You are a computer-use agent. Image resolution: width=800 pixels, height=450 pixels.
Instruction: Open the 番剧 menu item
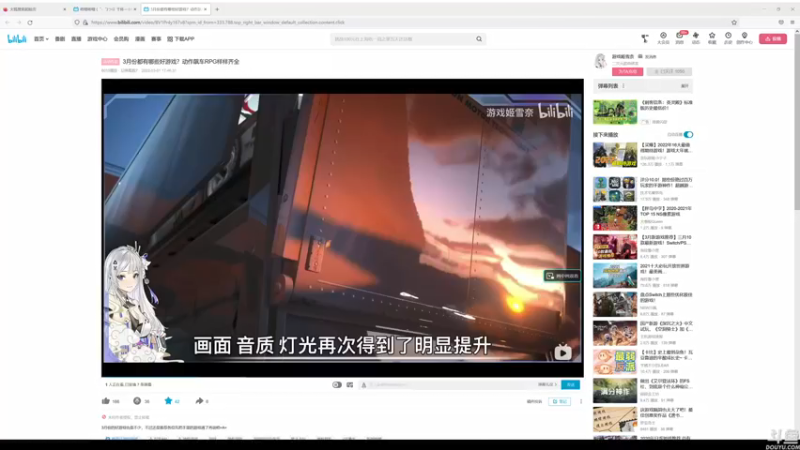[60, 39]
